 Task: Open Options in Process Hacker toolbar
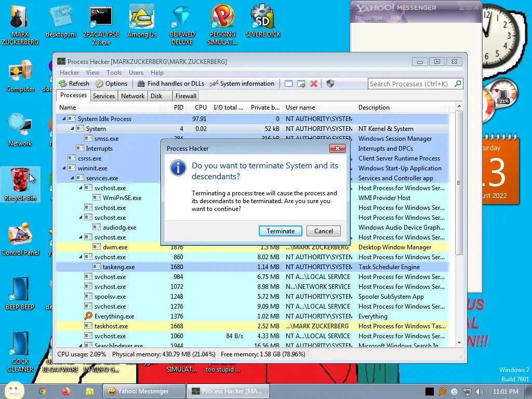point(111,84)
